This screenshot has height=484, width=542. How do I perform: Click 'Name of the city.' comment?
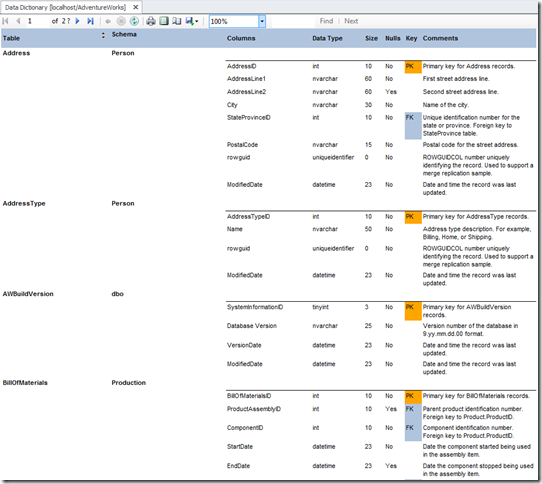pos(446,105)
